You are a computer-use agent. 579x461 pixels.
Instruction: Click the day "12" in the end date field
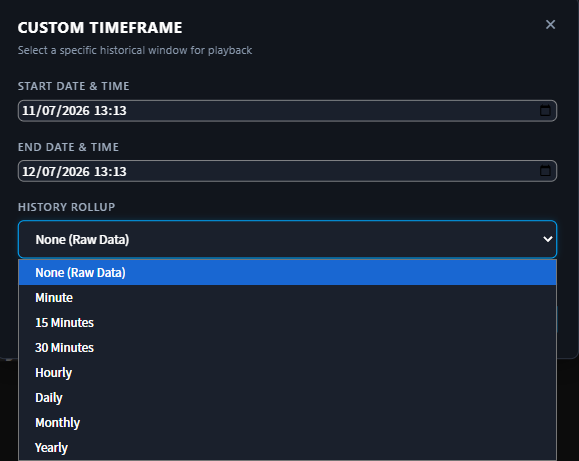[x=29, y=171]
